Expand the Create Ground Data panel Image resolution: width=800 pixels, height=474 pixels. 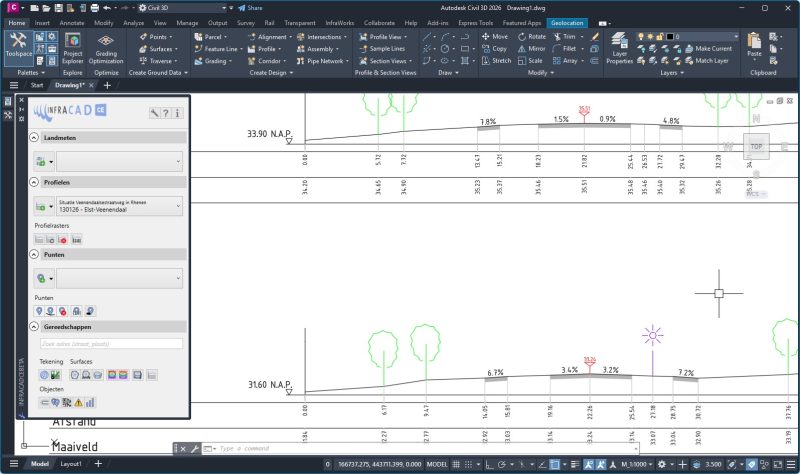158,73
